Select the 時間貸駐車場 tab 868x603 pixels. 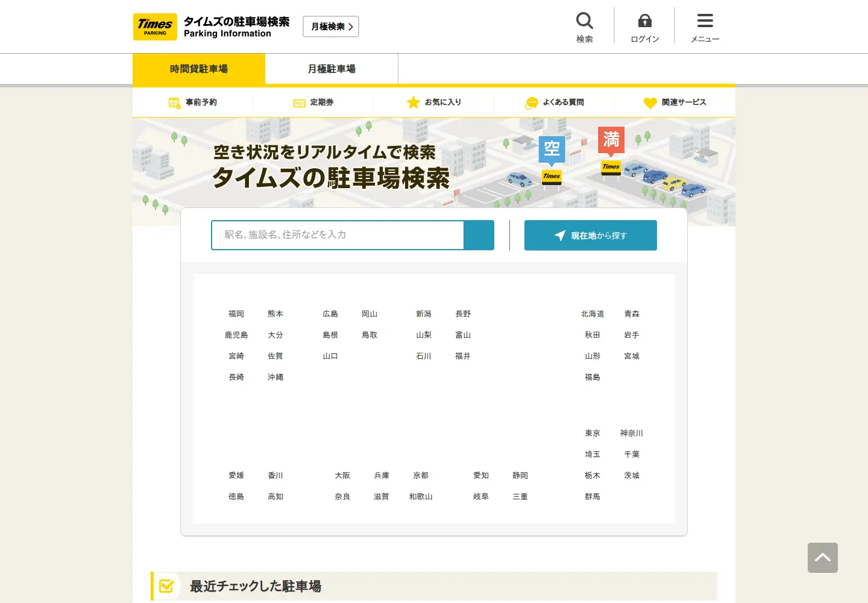[199, 69]
